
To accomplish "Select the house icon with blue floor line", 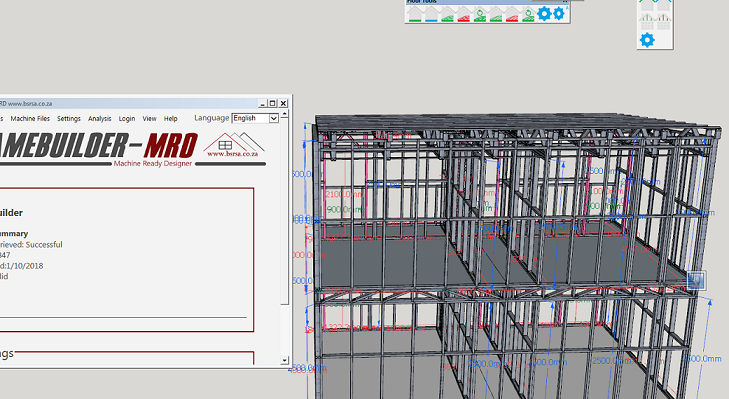I will (x=431, y=14).
